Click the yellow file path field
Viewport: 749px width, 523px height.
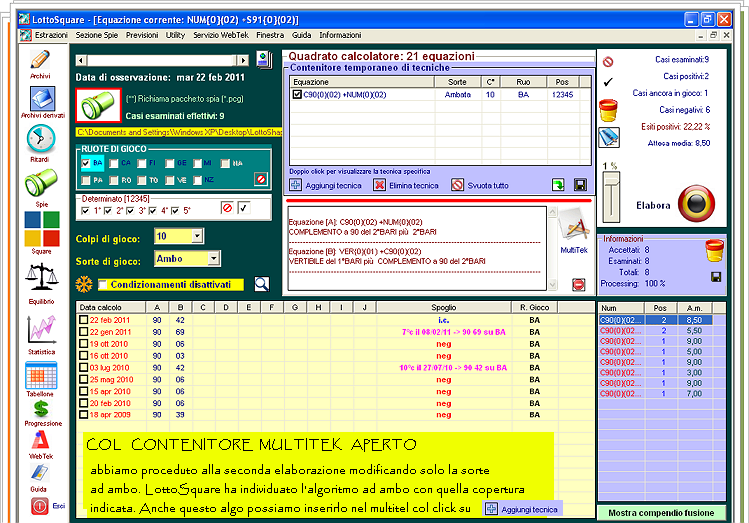pyautogui.click(x=179, y=132)
